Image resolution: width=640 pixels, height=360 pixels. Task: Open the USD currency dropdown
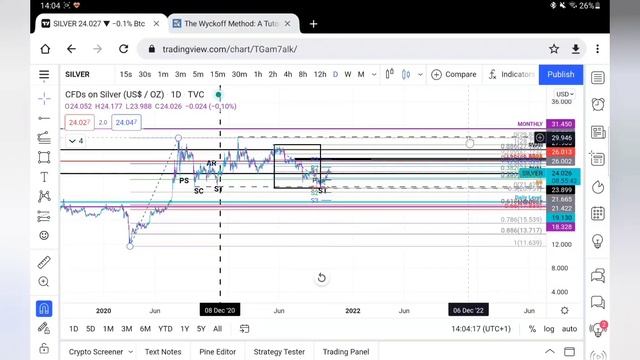[x=564, y=94]
